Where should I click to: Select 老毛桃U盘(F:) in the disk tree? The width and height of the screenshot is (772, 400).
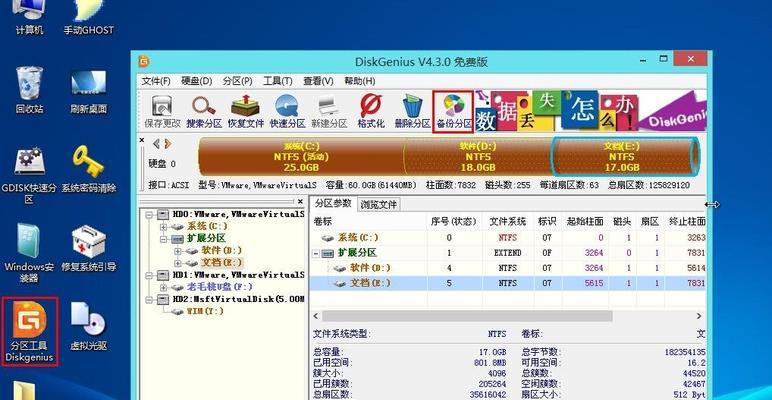tap(220, 287)
